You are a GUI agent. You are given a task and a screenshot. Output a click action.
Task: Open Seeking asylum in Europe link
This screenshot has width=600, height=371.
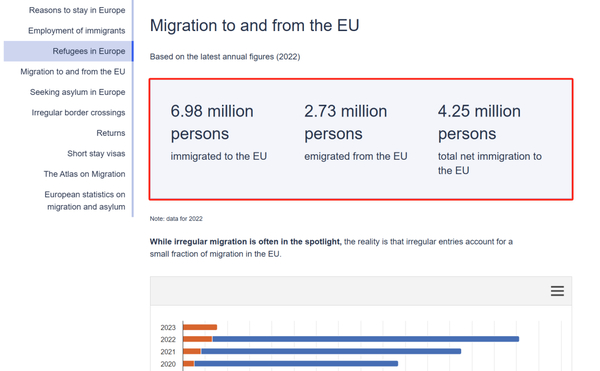click(78, 92)
